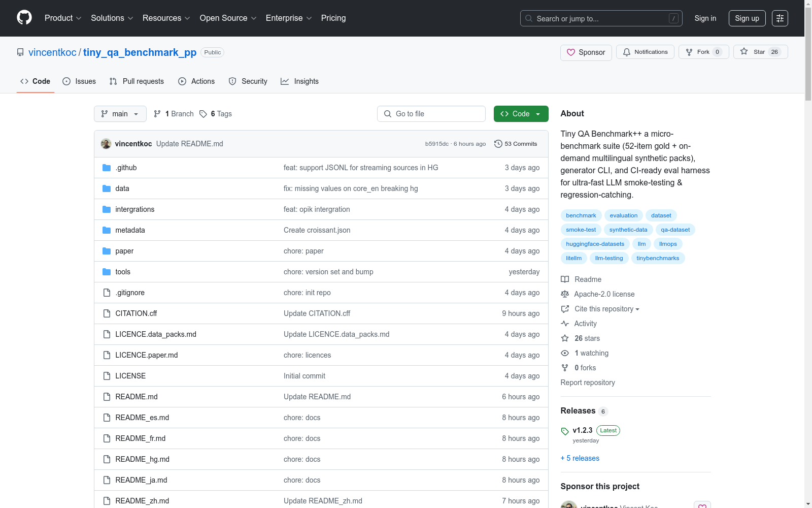View 1 watching eye link
Viewport: 812px width, 508px height.
[x=585, y=353]
